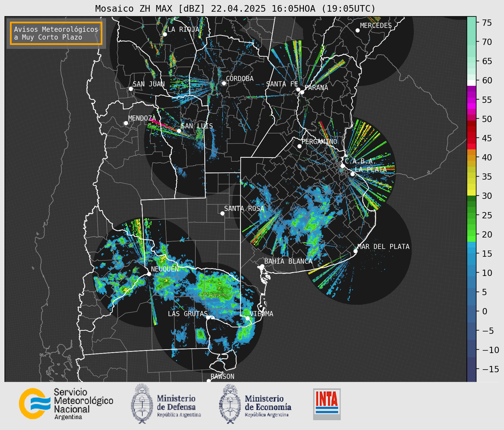
Task: Select the Mendoza city marker
Action: 126,123
